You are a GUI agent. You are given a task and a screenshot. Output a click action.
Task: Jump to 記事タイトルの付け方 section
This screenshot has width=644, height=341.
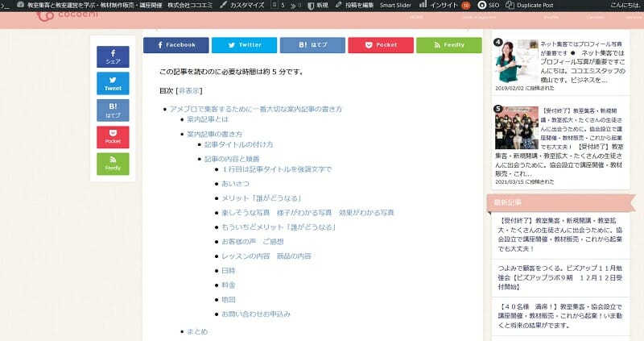(238, 144)
